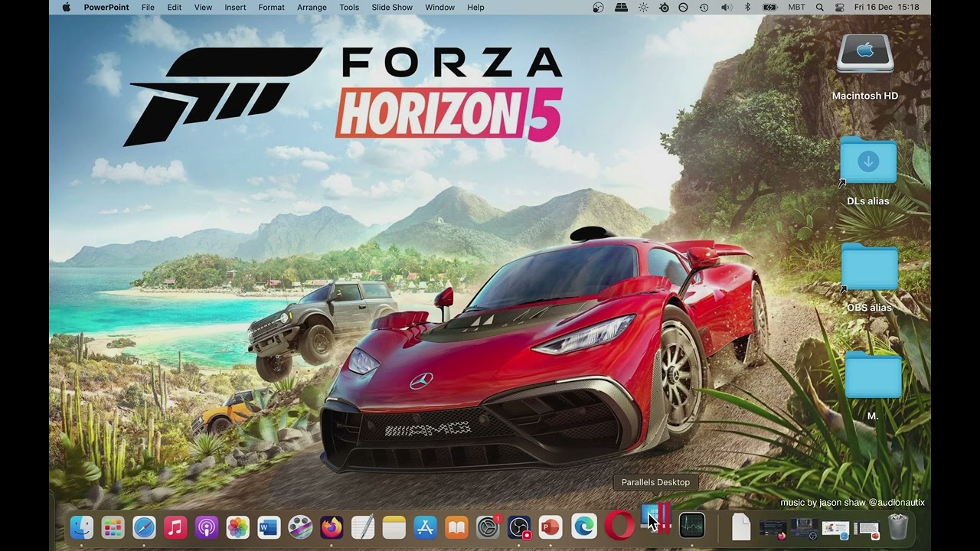Open Opera browser in the Dock

pos(619,526)
